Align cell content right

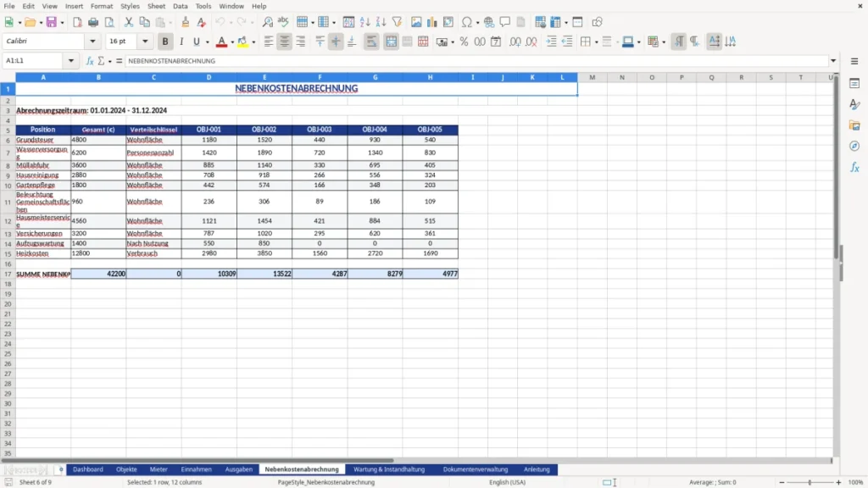coord(301,42)
